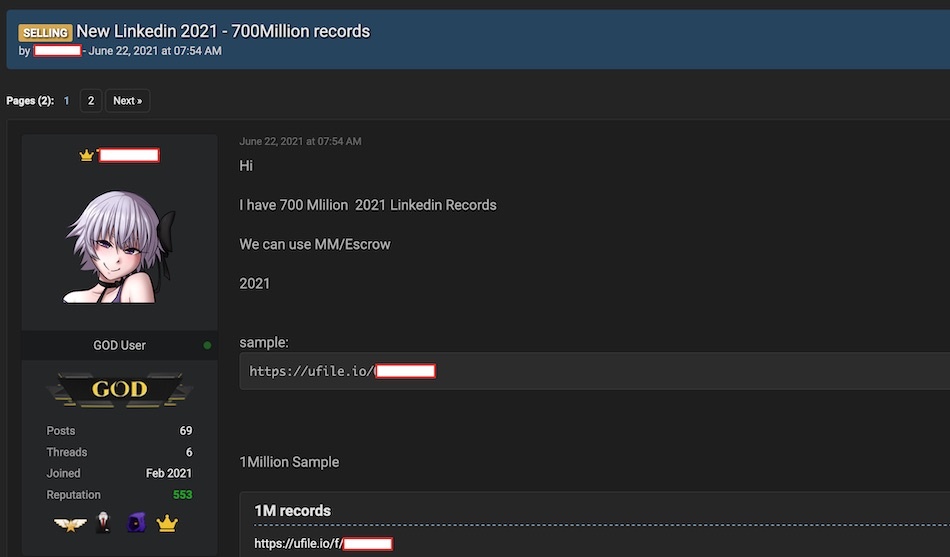Click the GOD rank banner badge
950x557 pixels.
pos(119,390)
